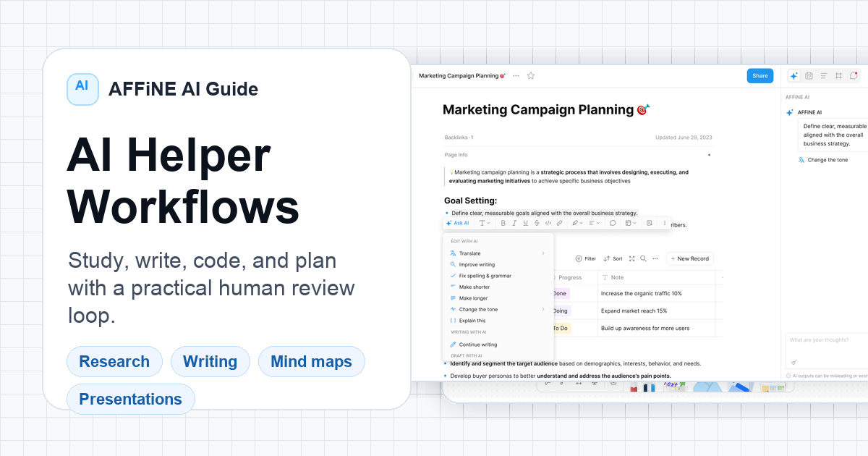The image size is (868, 456).
Task: Click the expand database fullscreen icon
Action: coord(632,258)
